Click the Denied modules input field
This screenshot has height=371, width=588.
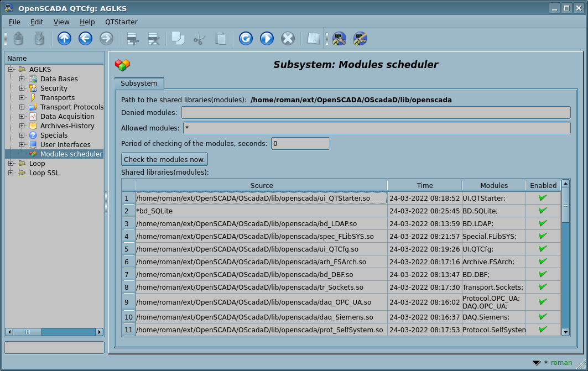(376, 113)
